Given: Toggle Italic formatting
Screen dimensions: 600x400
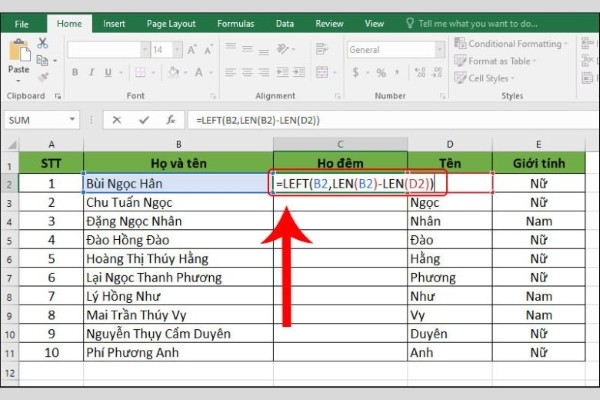Looking at the screenshot, I should tap(89, 73).
